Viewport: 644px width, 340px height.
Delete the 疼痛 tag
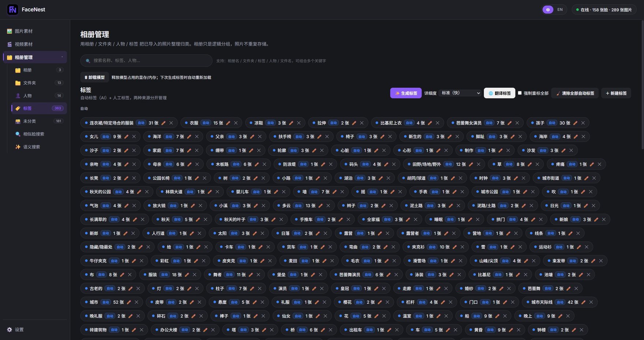[599, 165]
